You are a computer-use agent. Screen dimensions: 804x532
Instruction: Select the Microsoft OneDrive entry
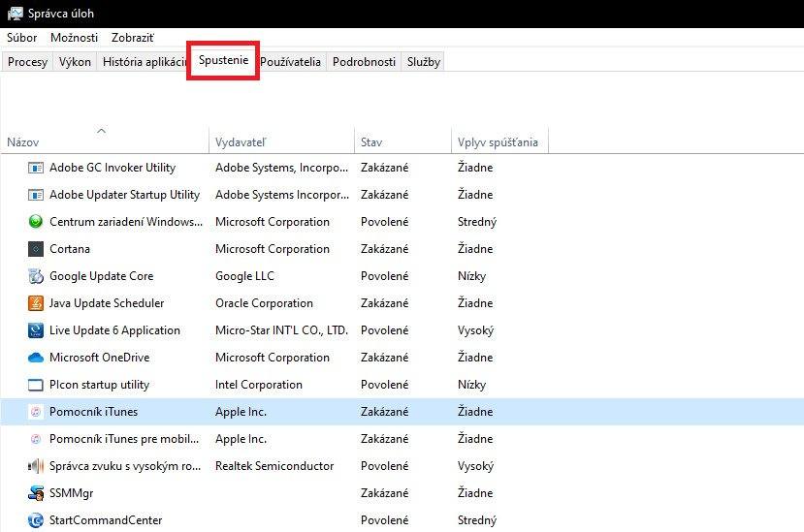(x=402, y=358)
